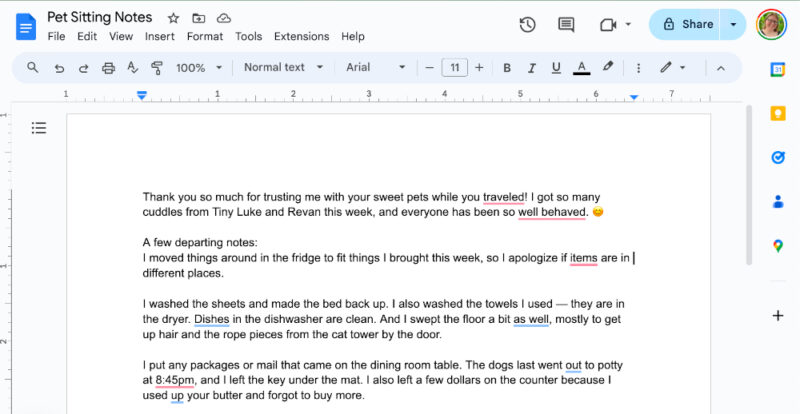Activate the paint format tool
Viewport: 800px width, 414px height.
pyautogui.click(x=157, y=67)
